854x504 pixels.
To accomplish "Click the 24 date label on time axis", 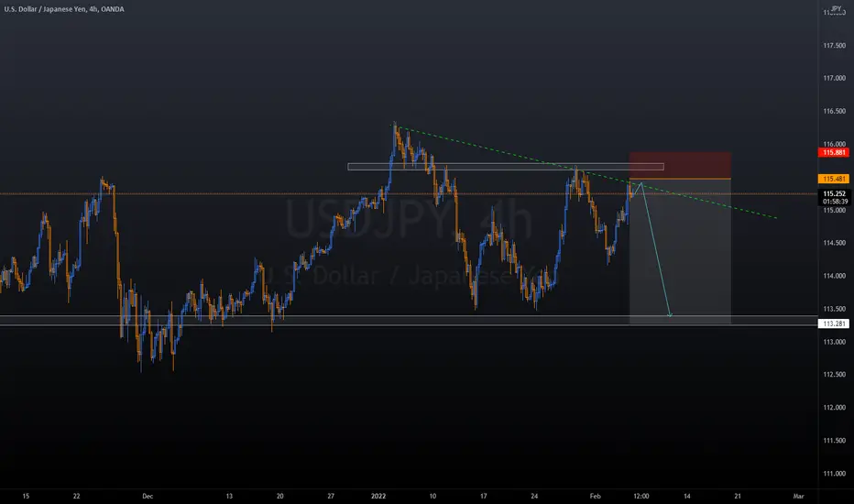I will pos(534,497).
